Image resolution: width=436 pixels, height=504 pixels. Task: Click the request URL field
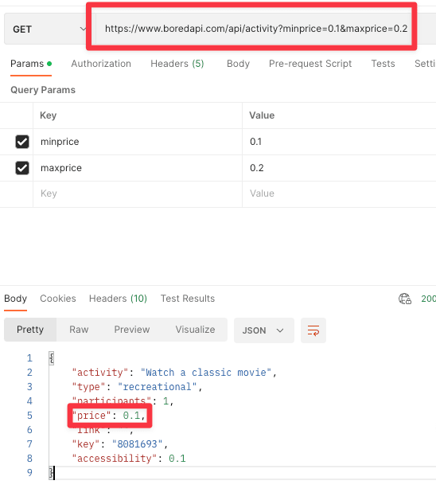coord(255,29)
